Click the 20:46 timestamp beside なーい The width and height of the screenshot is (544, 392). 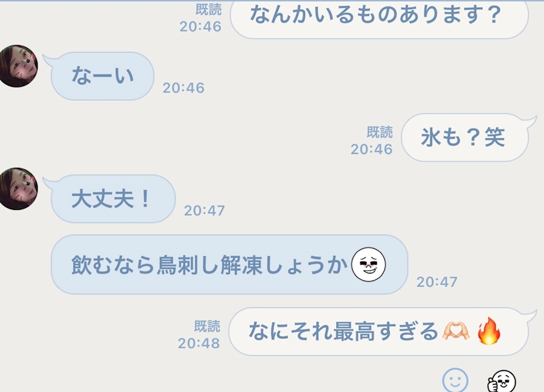click(183, 88)
